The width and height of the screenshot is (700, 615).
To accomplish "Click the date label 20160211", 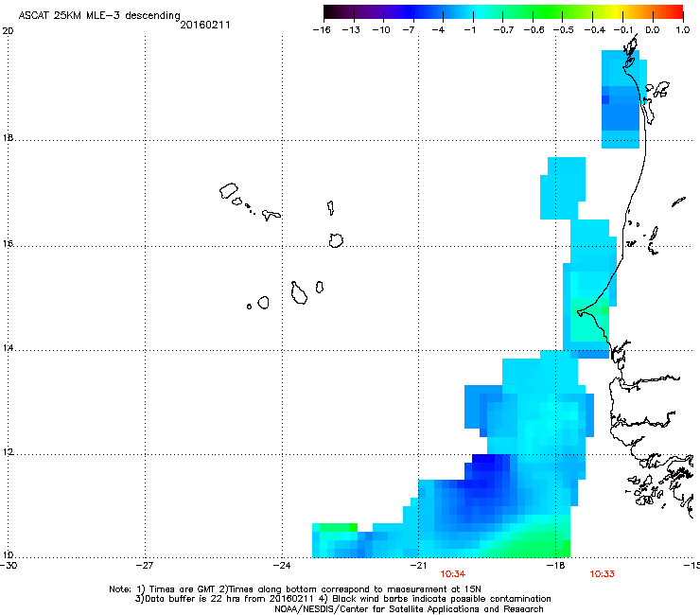I will [205, 25].
